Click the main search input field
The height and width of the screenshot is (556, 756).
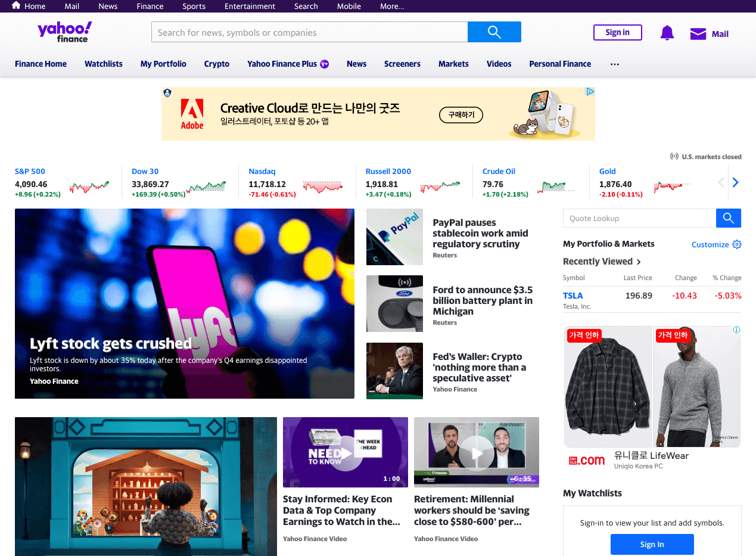point(310,32)
